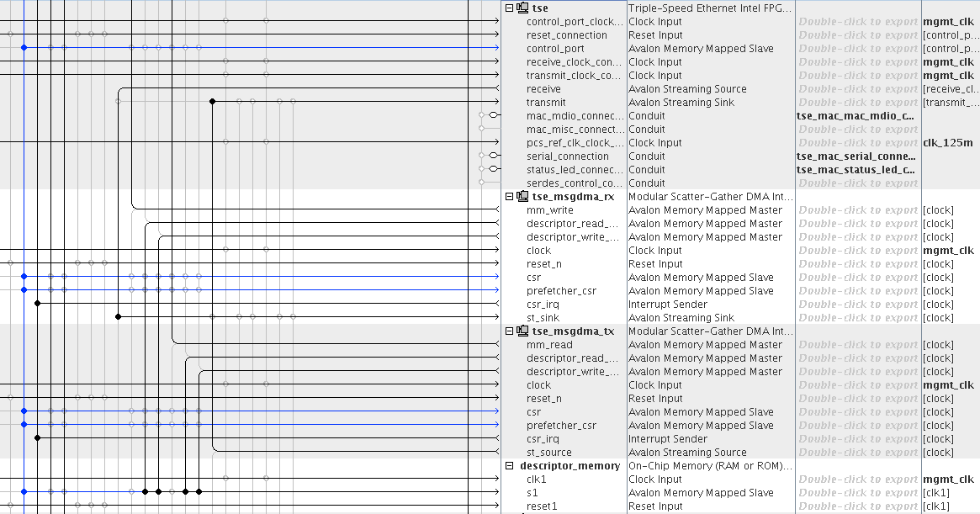Select tse_msgdma_tx clock interface
980x514 pixels.
coord(538,385)
